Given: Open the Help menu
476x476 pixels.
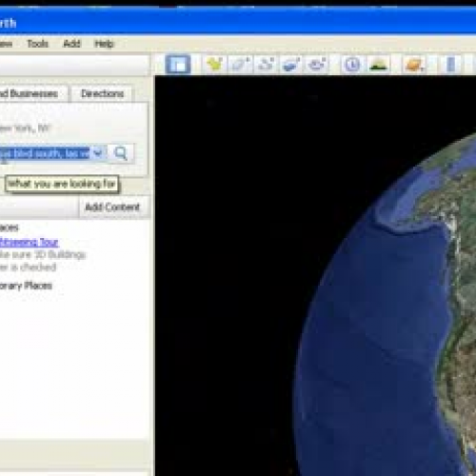Looking at the screenshot, I should [x=105, y=44].
